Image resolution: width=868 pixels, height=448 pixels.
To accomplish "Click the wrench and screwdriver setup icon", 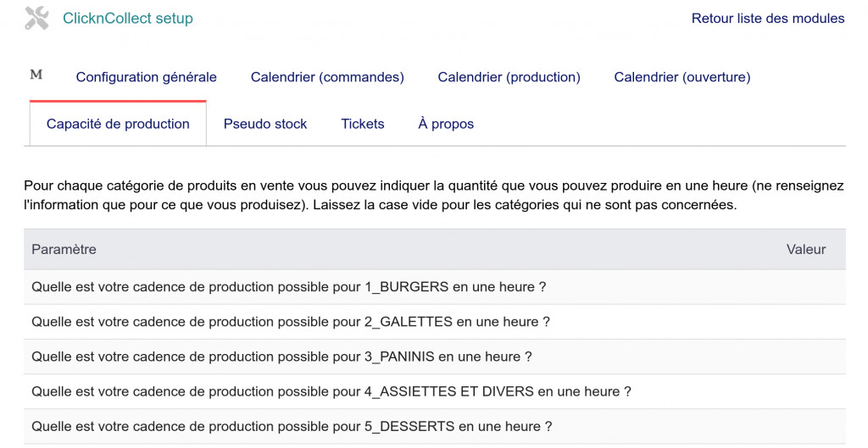I will pyautogui.click(x=36, y=19).
